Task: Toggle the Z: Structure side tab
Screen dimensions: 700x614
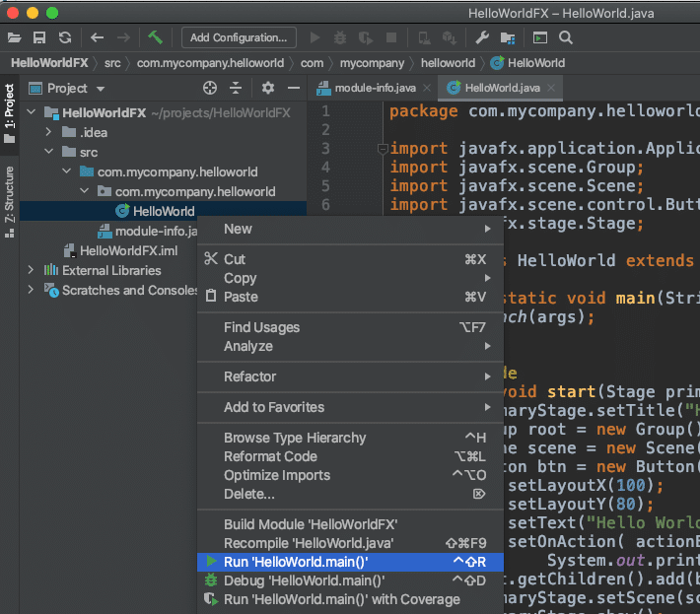Action: 10,202
